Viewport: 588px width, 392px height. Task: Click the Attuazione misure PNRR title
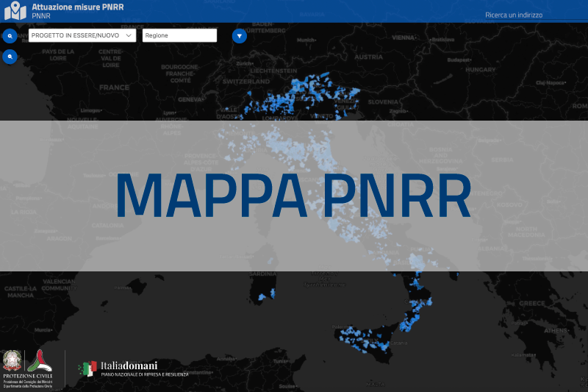click(78, 7)
